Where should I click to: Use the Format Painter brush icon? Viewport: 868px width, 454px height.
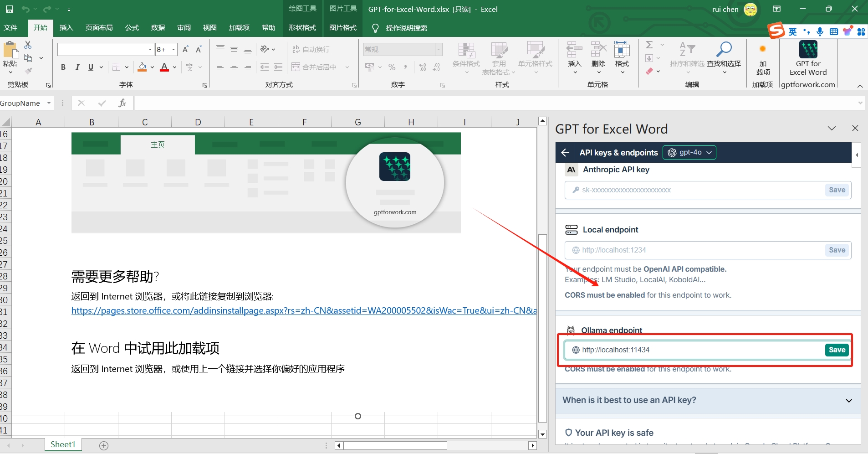(x=28, y=71)
